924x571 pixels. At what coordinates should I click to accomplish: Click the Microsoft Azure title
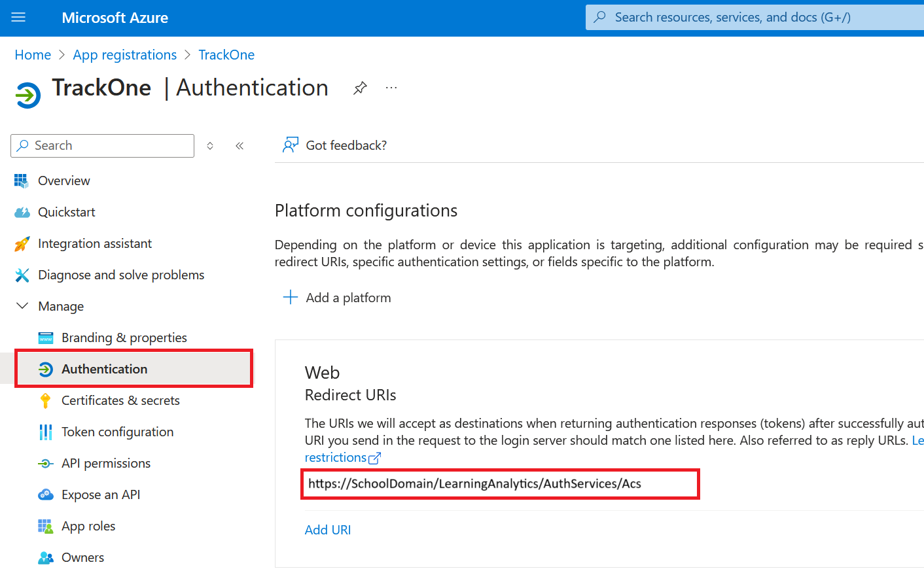[115, 18]
